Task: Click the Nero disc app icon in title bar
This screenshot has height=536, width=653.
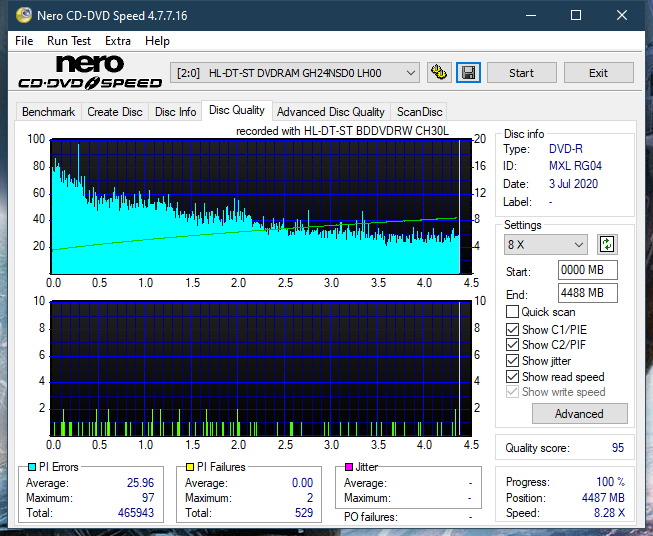Action: (24, 15)
